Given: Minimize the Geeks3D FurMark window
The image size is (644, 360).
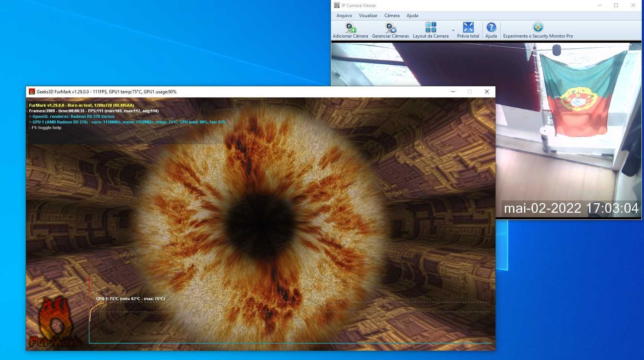Looking at the screenshot, I should point(453,91).
